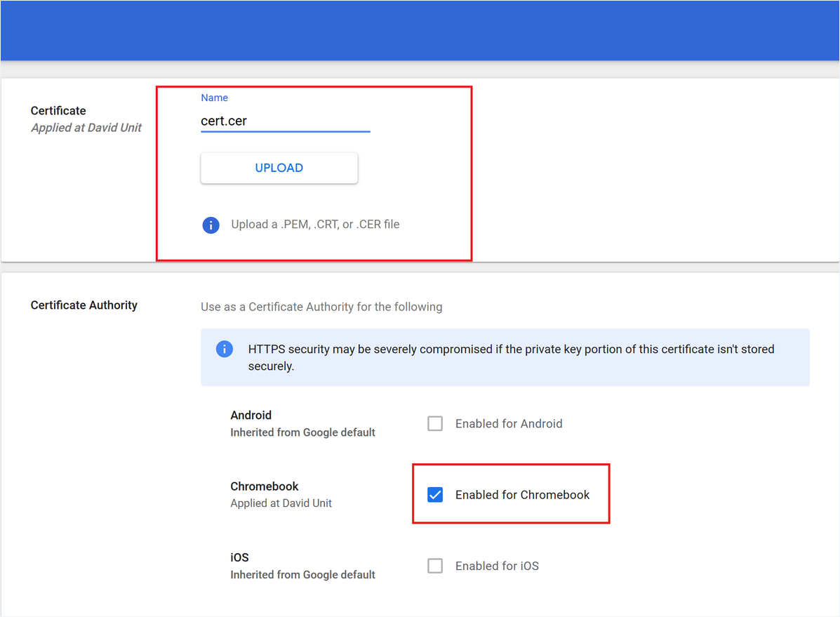Click 'Inherited from Google default' under Android
Viewport: 840px width, 617px height.
302,432
